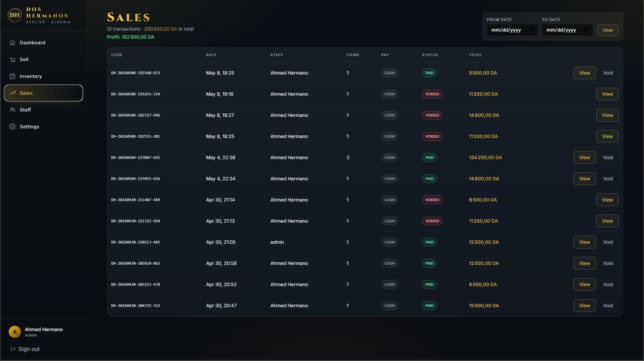
Task: Go to the Staff page
Action: (43, 110)
